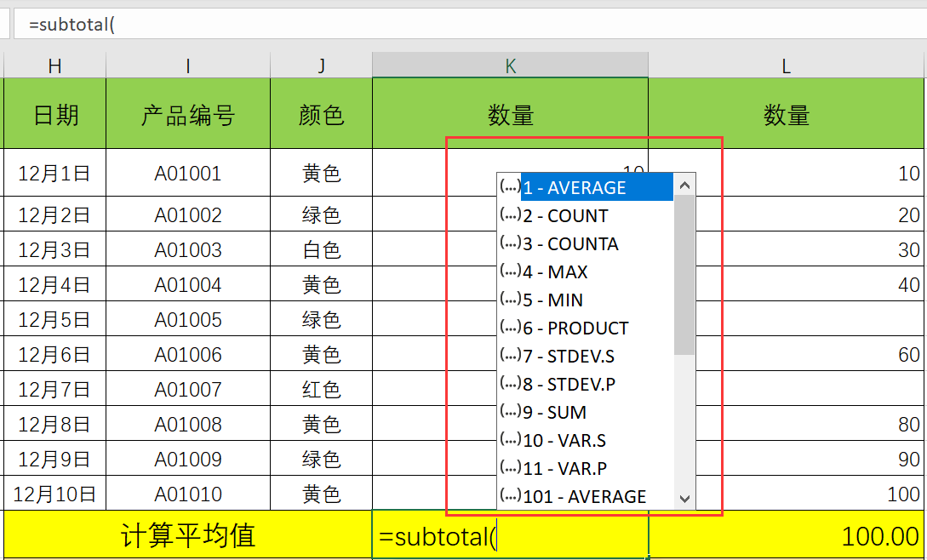Click column L value 60

[x=787, y=354]
